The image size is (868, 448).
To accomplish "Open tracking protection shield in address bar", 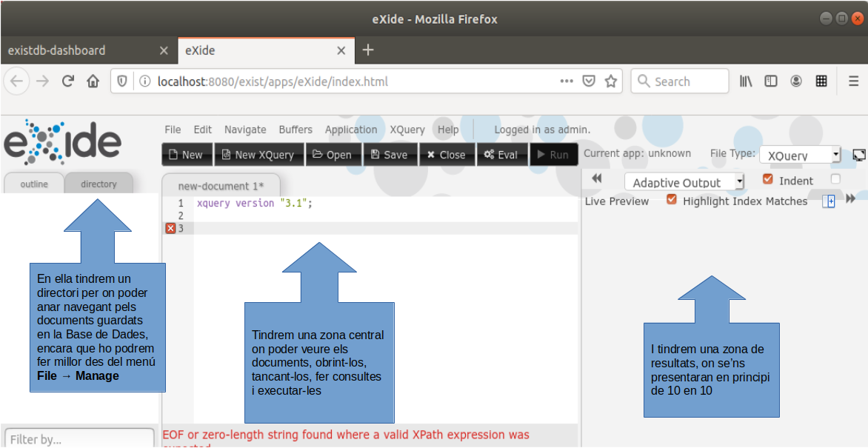I will 123,82.
